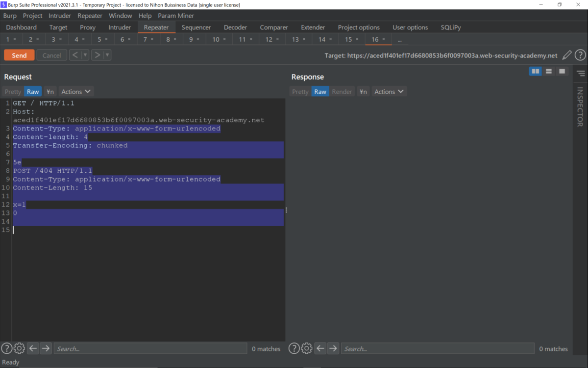Open response search settings gear
This screenshot has width=588, height=368.
click(307, 348)
